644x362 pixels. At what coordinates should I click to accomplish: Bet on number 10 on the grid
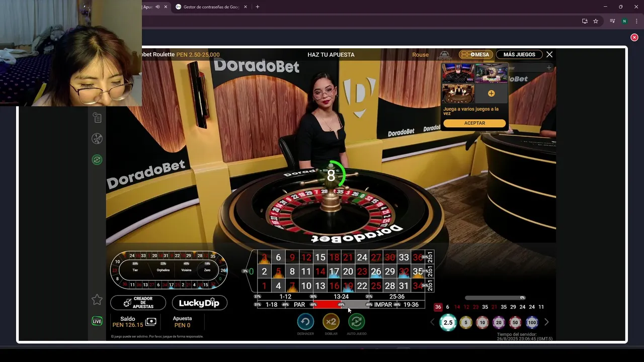[306, 286]
